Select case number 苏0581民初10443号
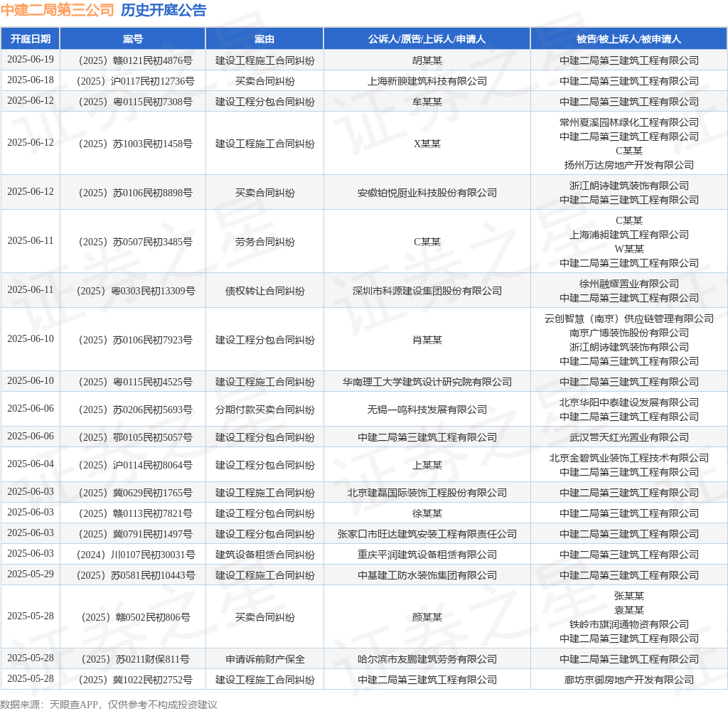The height and width of the screenshot is (711, 728). 136,575
